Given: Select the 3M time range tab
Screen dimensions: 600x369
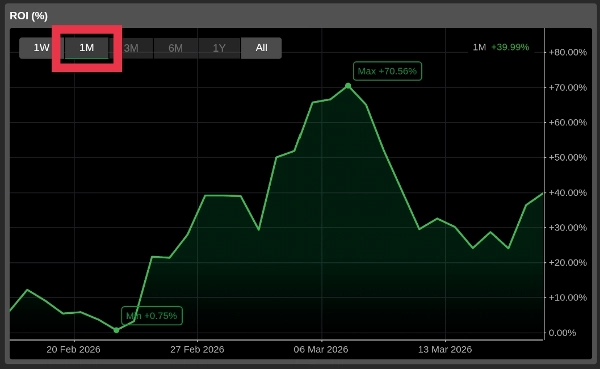Looking at the screenshot, I should pyautogui.click(x=131, y=48).
